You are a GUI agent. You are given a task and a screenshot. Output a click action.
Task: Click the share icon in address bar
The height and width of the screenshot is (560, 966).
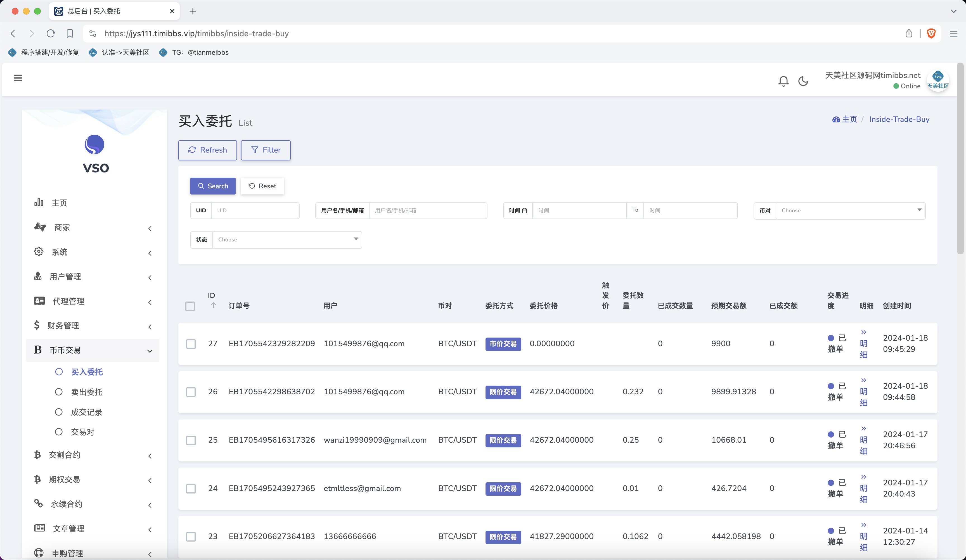pyautogui.click(x=908, y=33)
